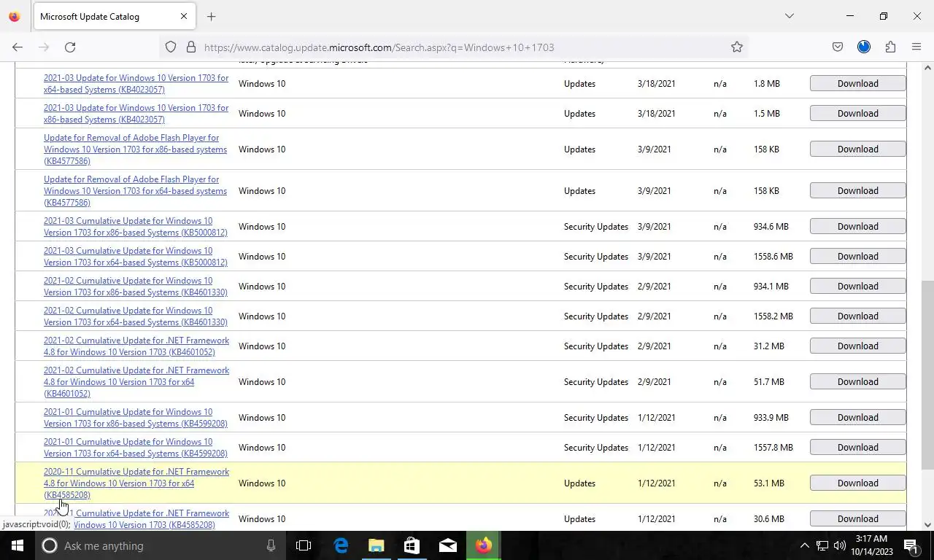Viewport: 934px width, 560px height.
Task: Download the 1.8 MB KB4023057 update
Action: (857, 83)
